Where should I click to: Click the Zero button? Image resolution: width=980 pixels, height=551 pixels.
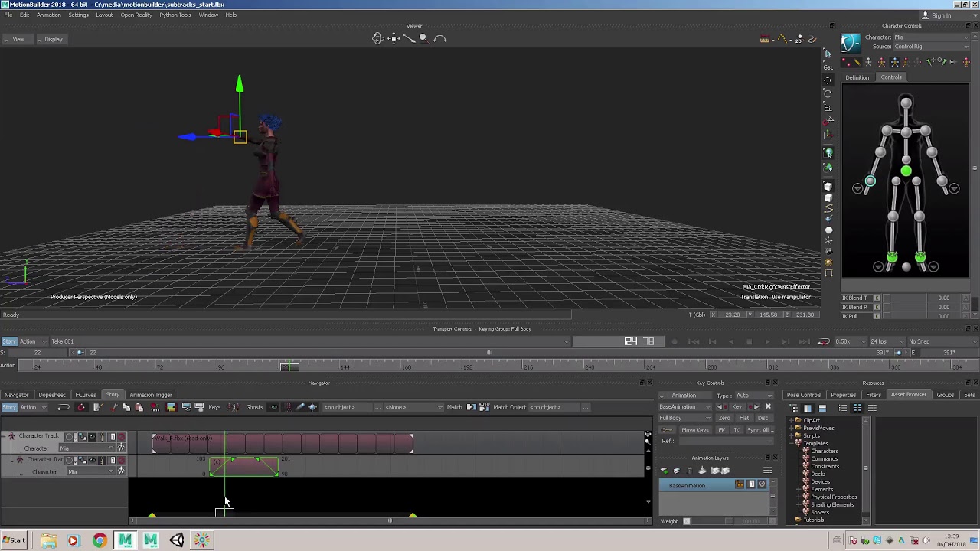(x=724, y=419)
